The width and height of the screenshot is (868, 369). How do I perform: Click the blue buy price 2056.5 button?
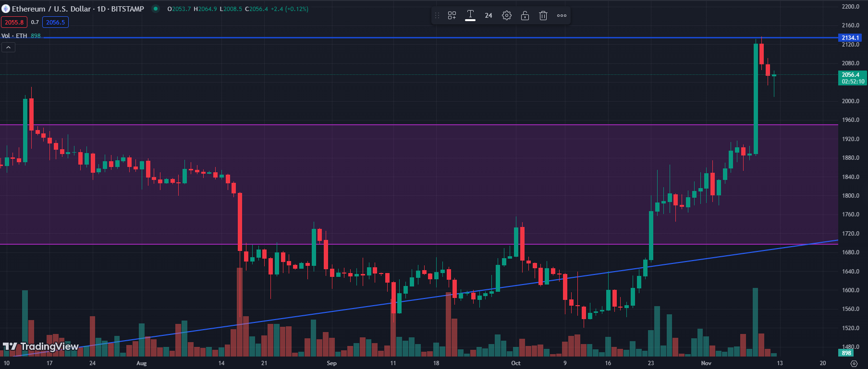(56, 22)
